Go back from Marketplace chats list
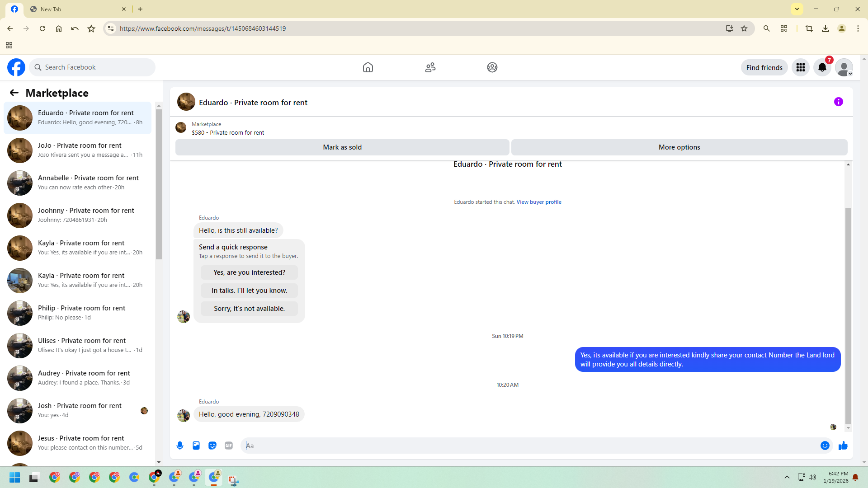Viewport: 868px width, 488px height. tap(14, 93)
